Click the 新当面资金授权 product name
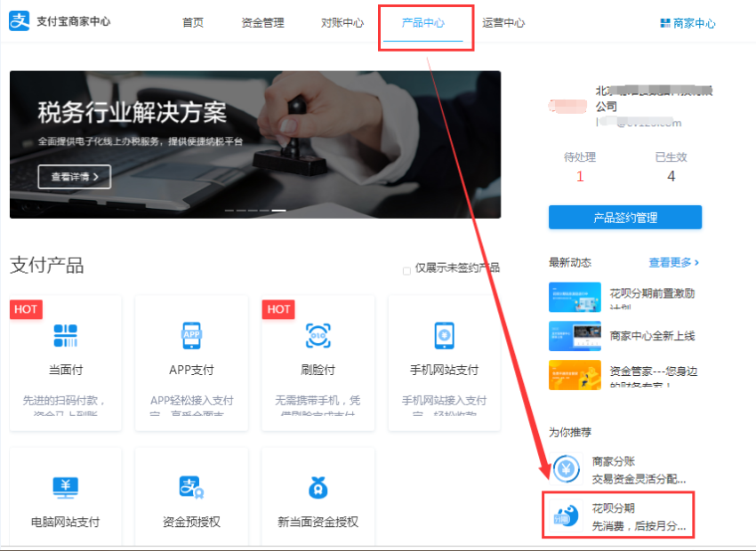This screenshot has height=551, width=756. (x=318, y=522)
